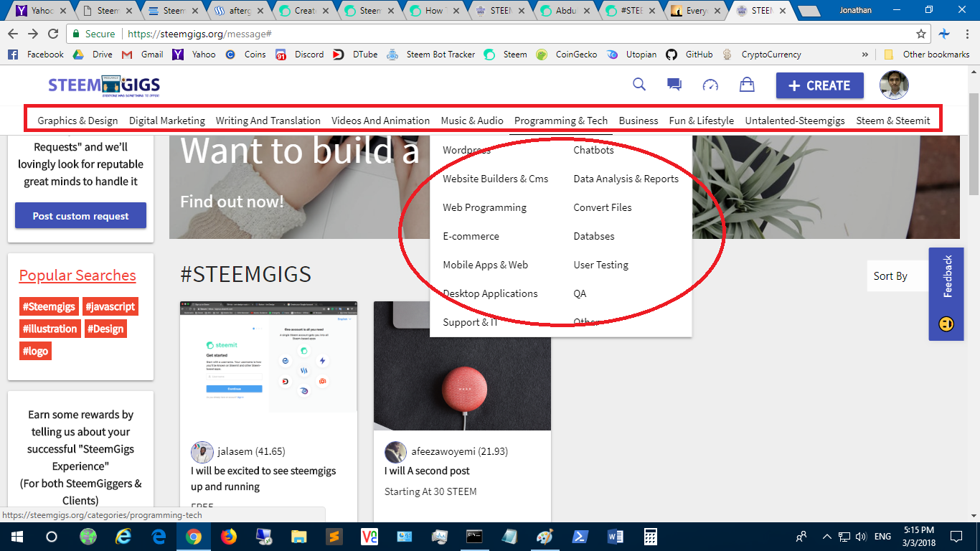Reload the page with the refresh icon
Viewport: 980px width, 551px height.
tap(53, 34)
